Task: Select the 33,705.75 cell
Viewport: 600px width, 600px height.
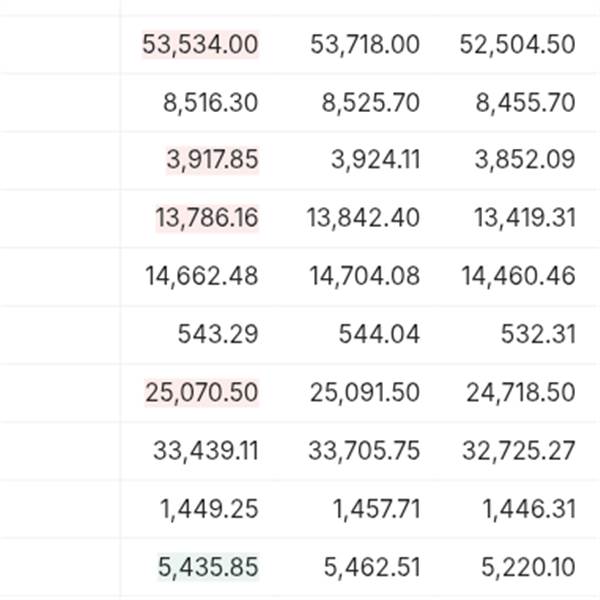Action: click(x=365, y=450)
